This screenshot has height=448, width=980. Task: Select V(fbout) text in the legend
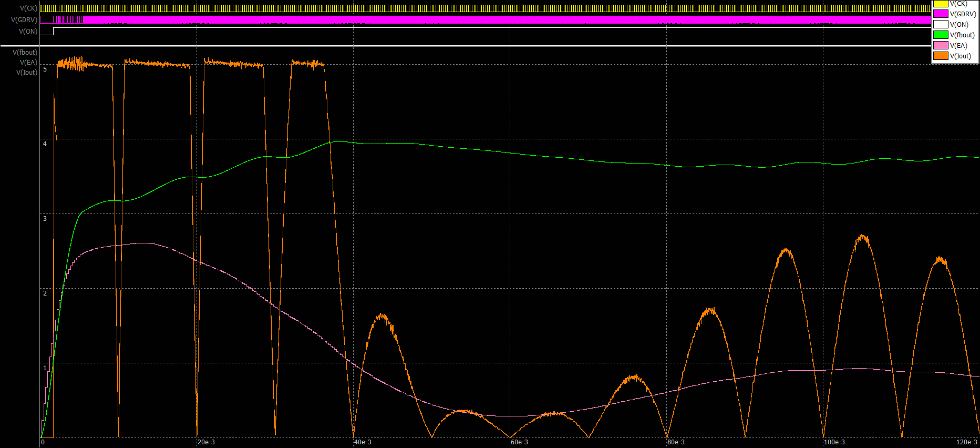click(x=962, y=35)
